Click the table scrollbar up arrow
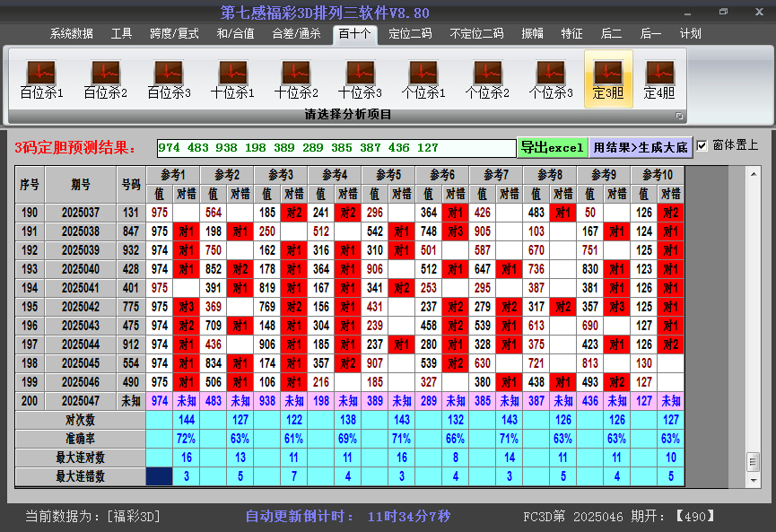The height and width of the screenshot is (532, 776). coord(754,174)
